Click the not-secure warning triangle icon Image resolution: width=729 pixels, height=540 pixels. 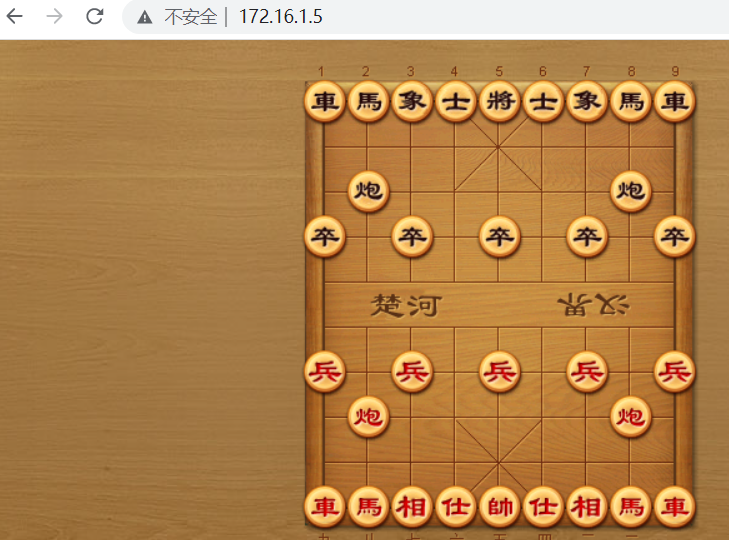coord(145,18)
